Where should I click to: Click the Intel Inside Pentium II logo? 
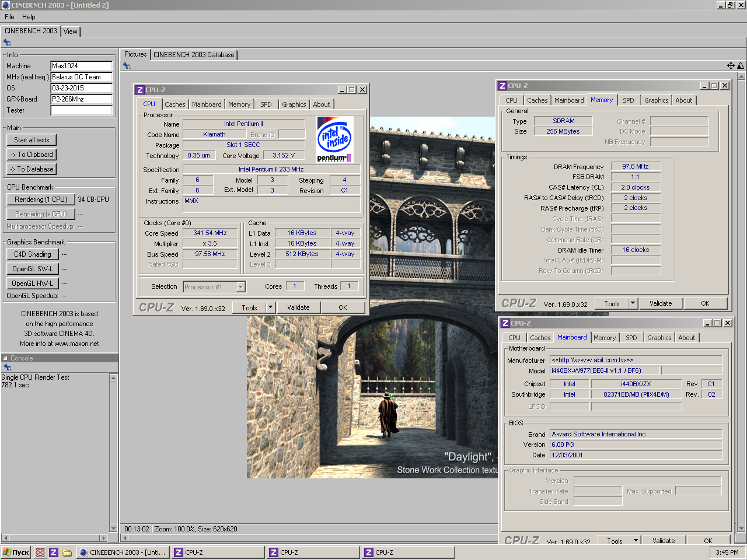pyautogui.click(x=334, y=139)
